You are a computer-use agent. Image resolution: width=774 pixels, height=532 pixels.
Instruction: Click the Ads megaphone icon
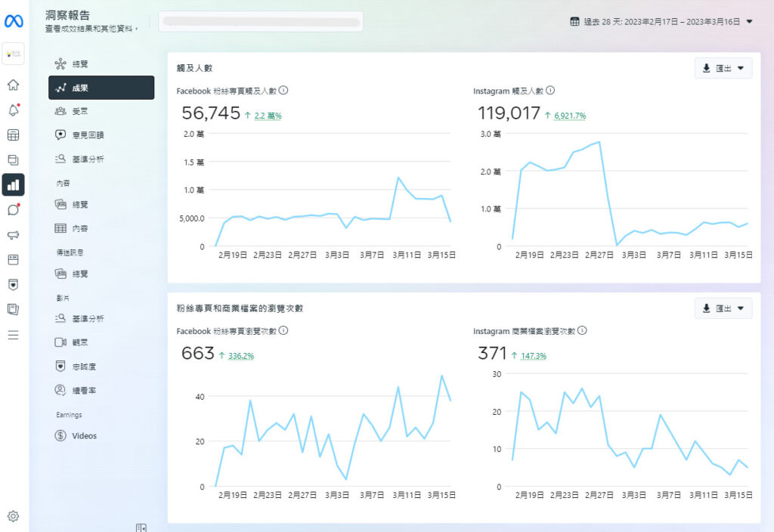pos(14,235)
